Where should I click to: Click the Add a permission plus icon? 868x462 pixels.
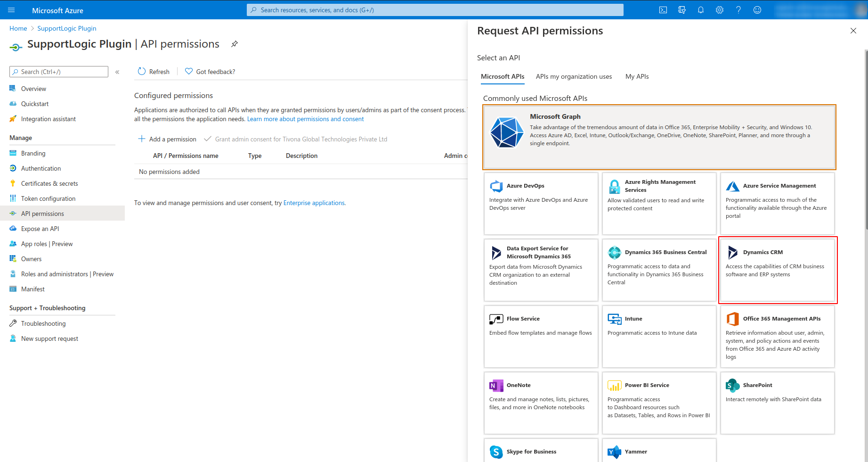(142, 139)
